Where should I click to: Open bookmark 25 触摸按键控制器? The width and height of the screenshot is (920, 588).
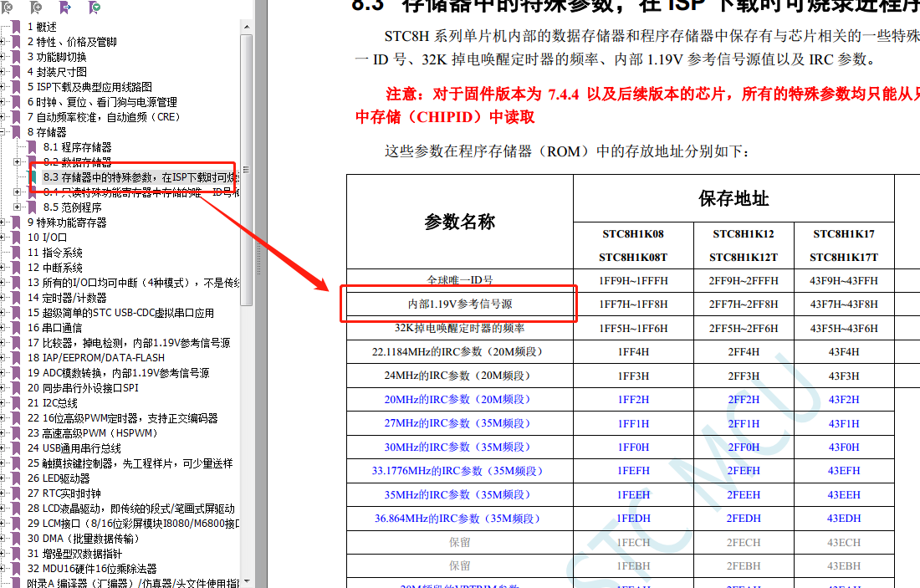[130, 463]
